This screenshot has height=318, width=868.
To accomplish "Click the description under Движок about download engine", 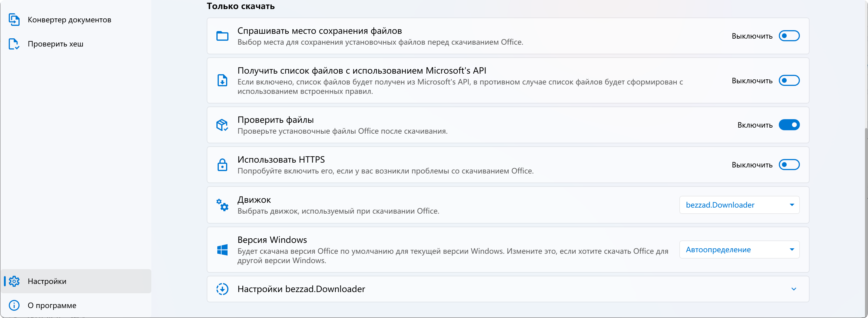I will pyautogui.click(x=338, y=211).
